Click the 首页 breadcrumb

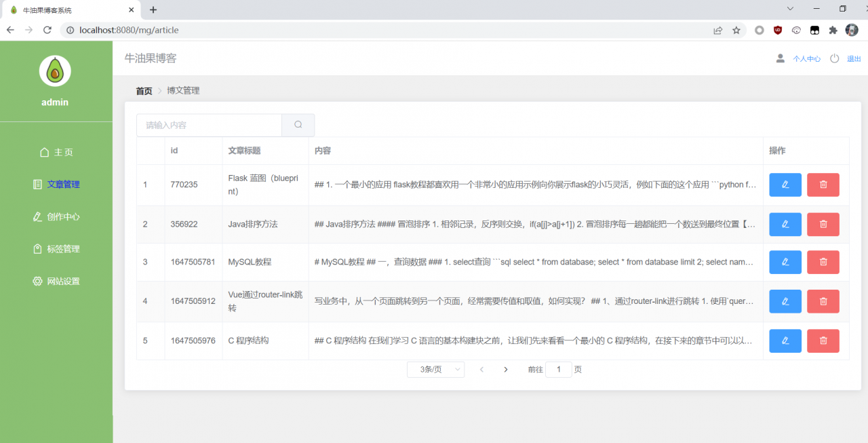coord(144,91)
